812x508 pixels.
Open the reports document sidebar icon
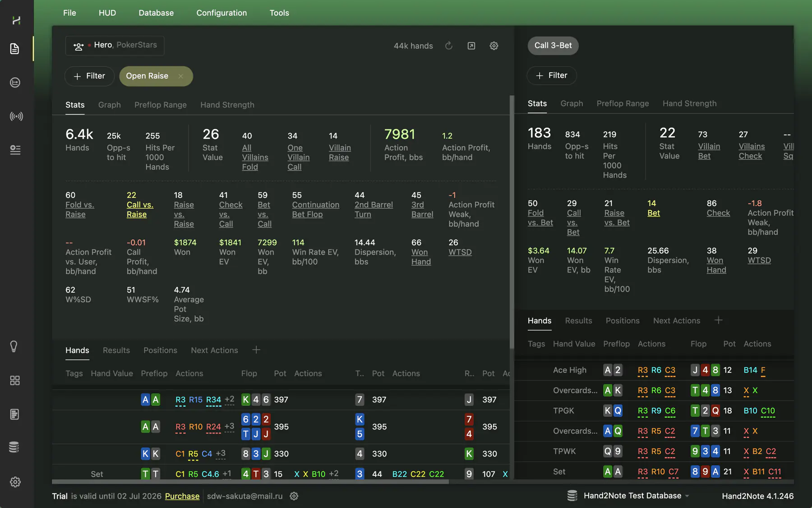pos(15,49)
